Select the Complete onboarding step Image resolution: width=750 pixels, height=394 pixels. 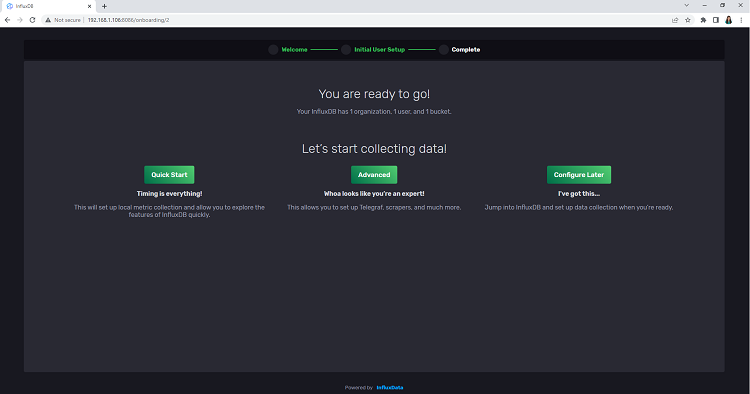[x=465, y=50]
